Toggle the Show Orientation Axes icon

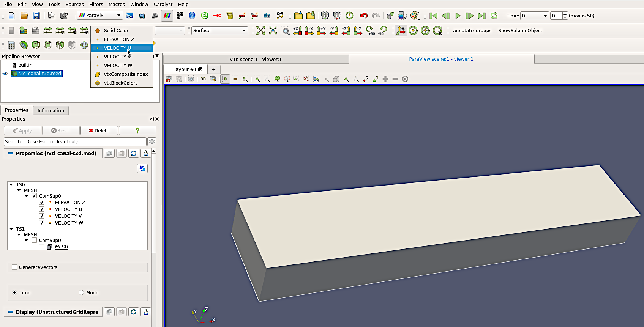tap(401, 31)
